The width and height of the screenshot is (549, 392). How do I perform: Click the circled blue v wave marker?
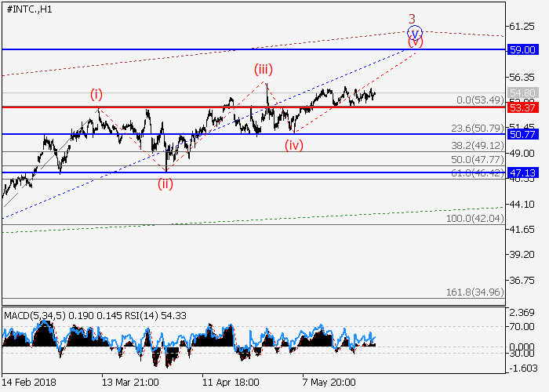pos(415,33)
